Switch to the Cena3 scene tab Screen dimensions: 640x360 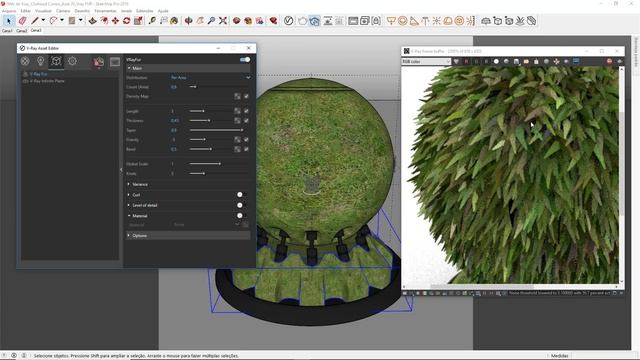point(36,30)
